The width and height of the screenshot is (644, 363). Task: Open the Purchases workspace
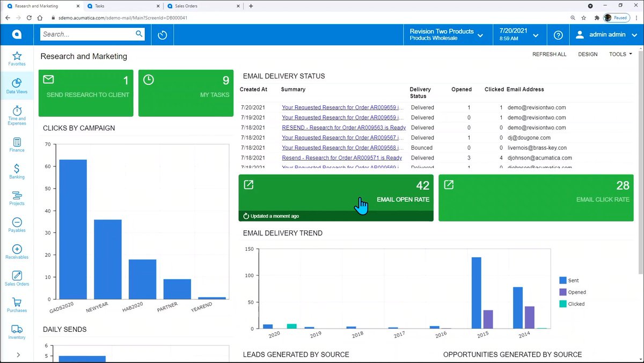click(17, 305)
